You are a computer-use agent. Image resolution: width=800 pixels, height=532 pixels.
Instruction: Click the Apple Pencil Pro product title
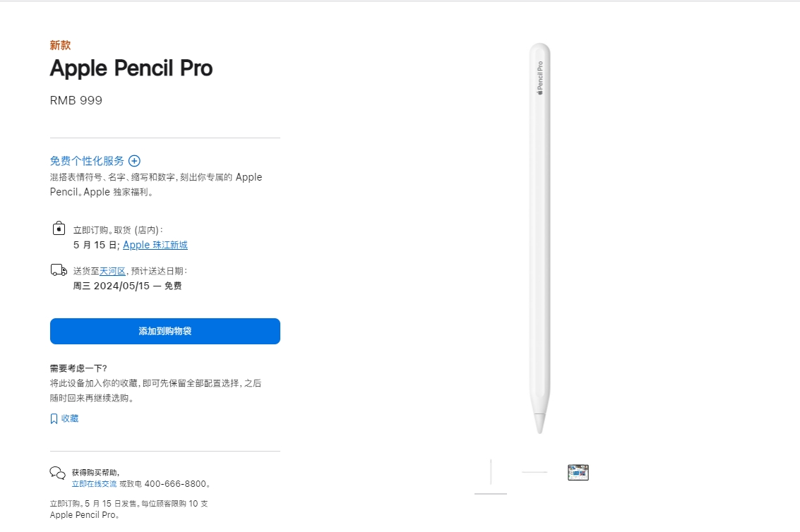click(131, 68)
